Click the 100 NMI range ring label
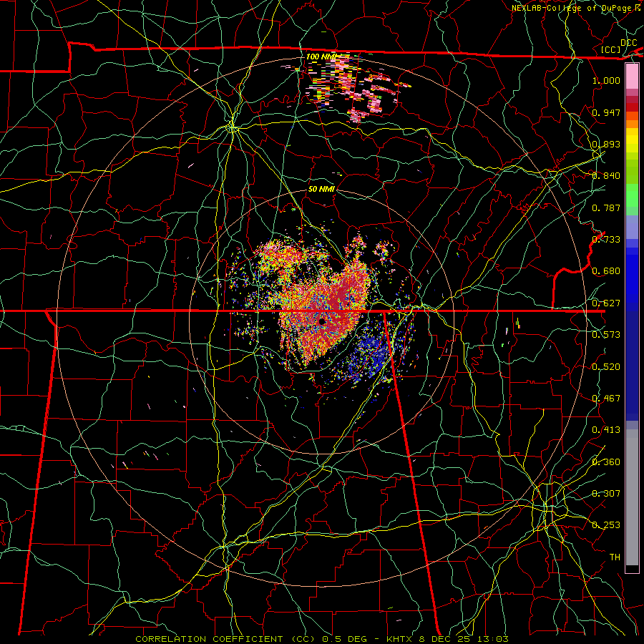The width and height of the screenshot is (644, 644). [x=323, y=57]
